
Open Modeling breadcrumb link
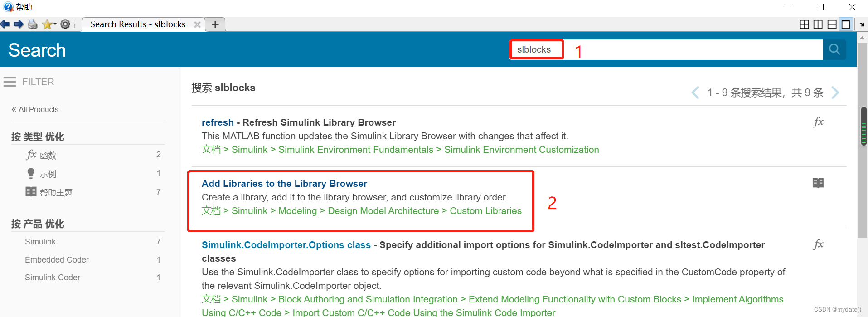click(298, 211)
